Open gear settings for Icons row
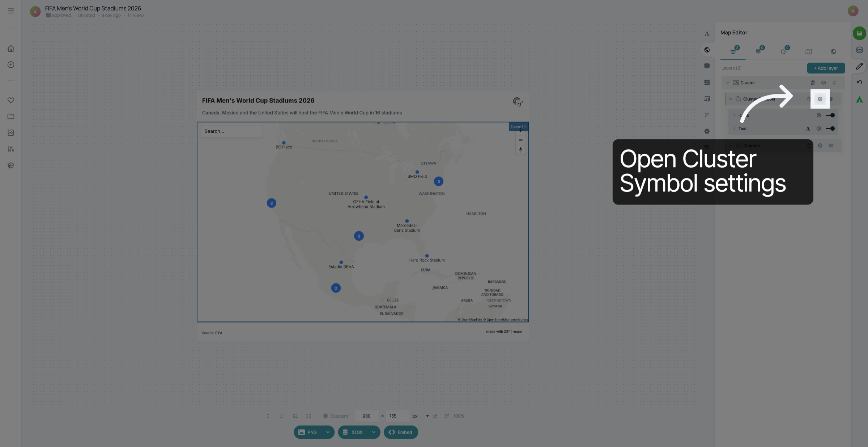The width and height of the screenshot is (868, 447). point(819,115)
